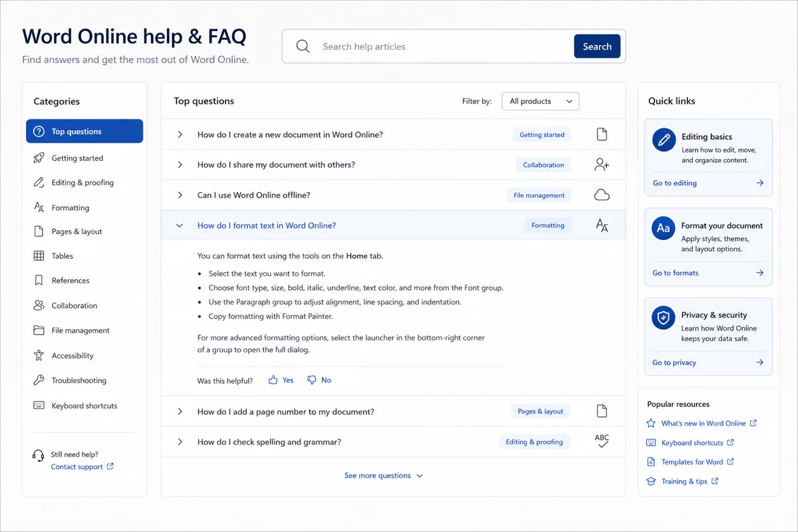
Task: Expand See more questions
Action: coord(384,475)
